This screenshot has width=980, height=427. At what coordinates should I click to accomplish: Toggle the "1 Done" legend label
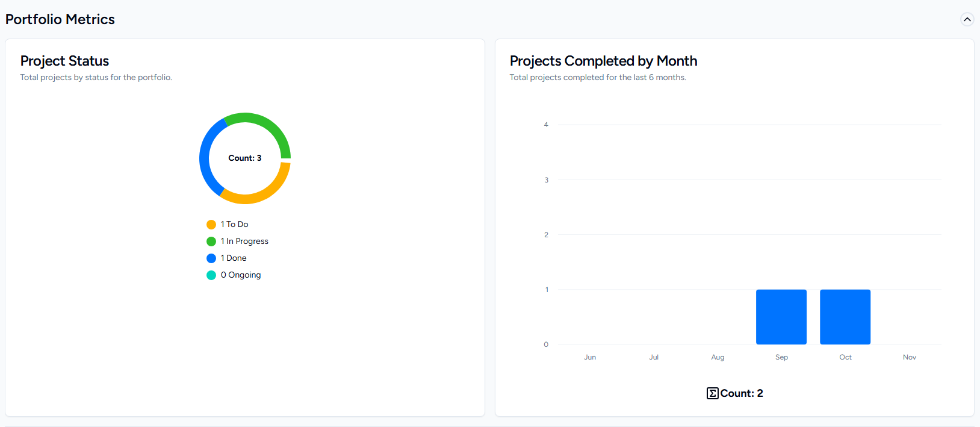tap(234, 258)
